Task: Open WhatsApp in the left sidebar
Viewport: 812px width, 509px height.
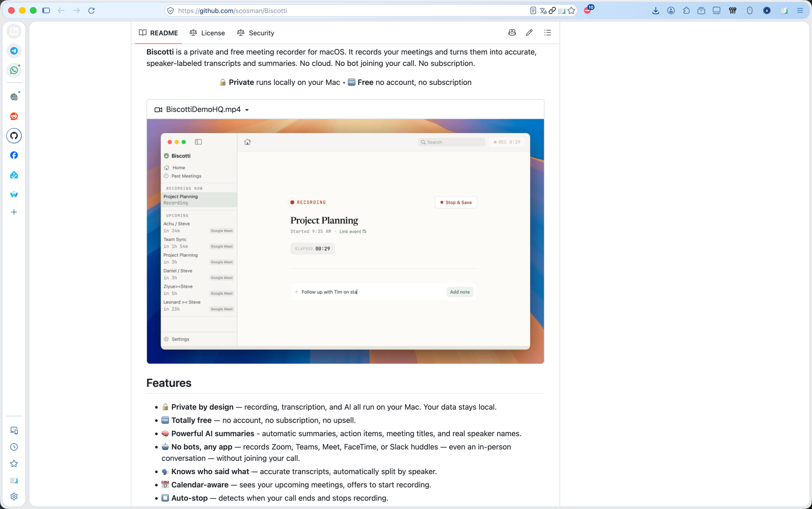Action: (14, 70)
